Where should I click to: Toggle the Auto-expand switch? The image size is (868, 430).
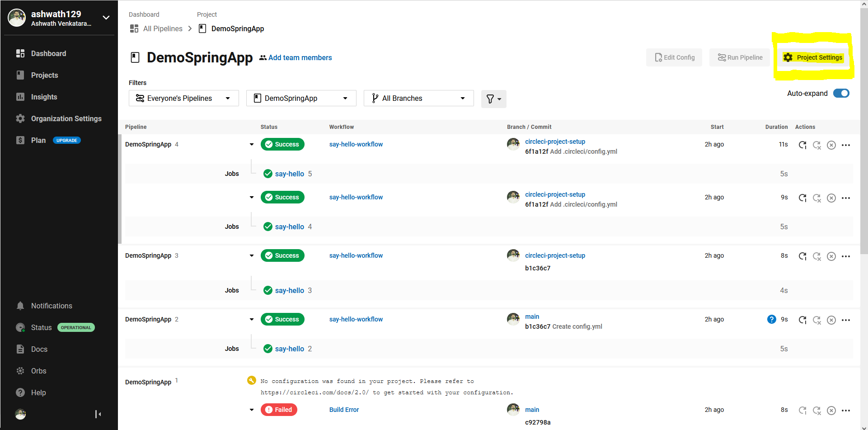pos(841,93)
